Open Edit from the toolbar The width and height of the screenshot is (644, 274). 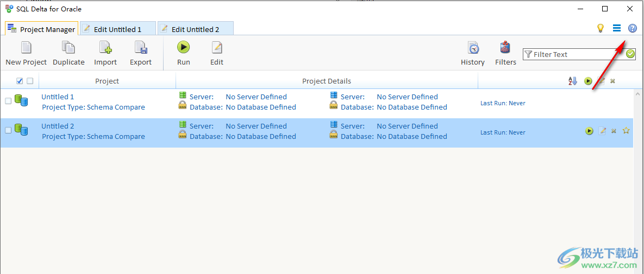click(x=217, y=53)
